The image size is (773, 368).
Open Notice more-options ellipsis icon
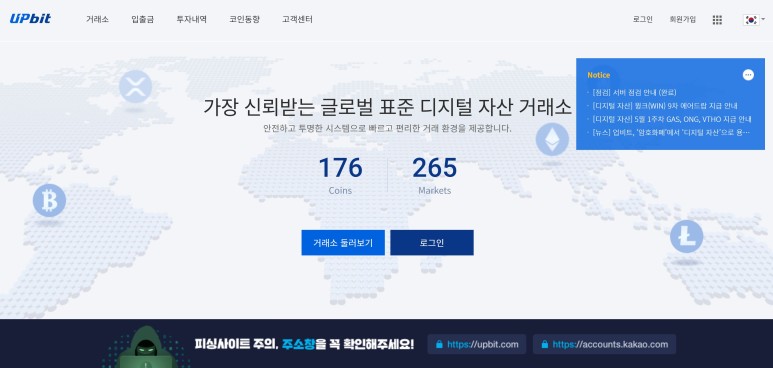pyautogui.click(x=748, y=75)
